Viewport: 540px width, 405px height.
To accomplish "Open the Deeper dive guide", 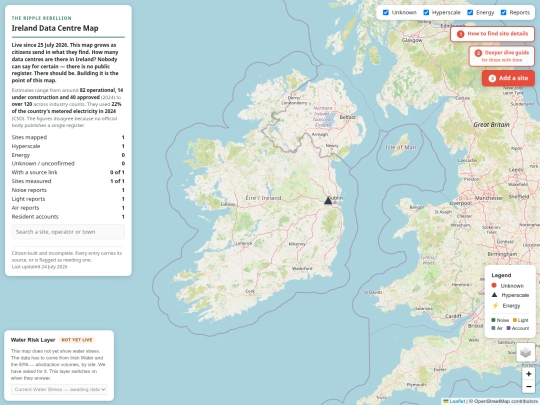I will tap(502, 56).
